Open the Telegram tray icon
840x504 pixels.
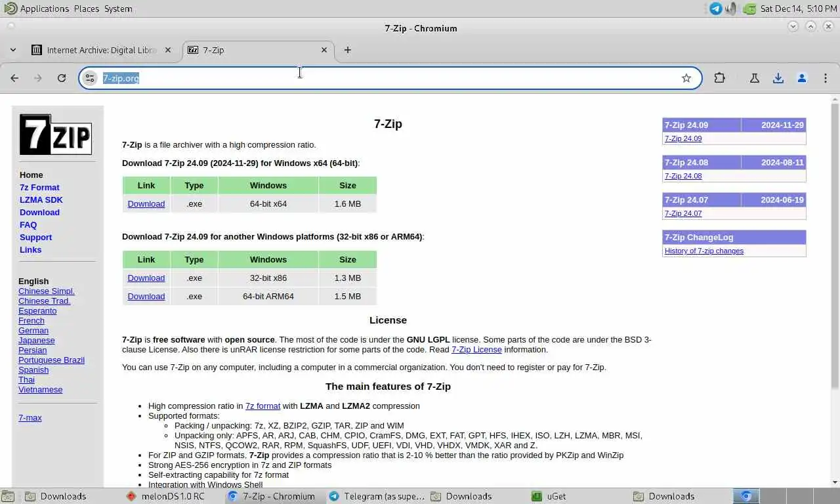716,9
